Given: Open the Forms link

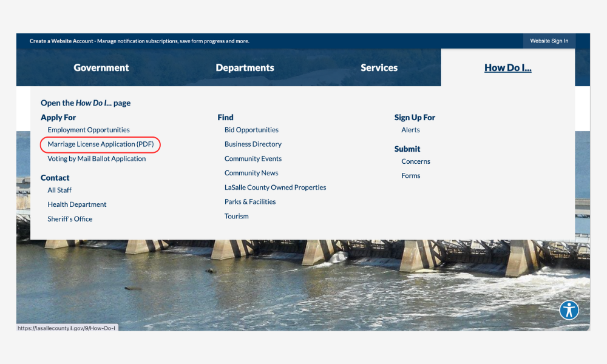Looking at the screenshot, I should click(x=411, y=175).
